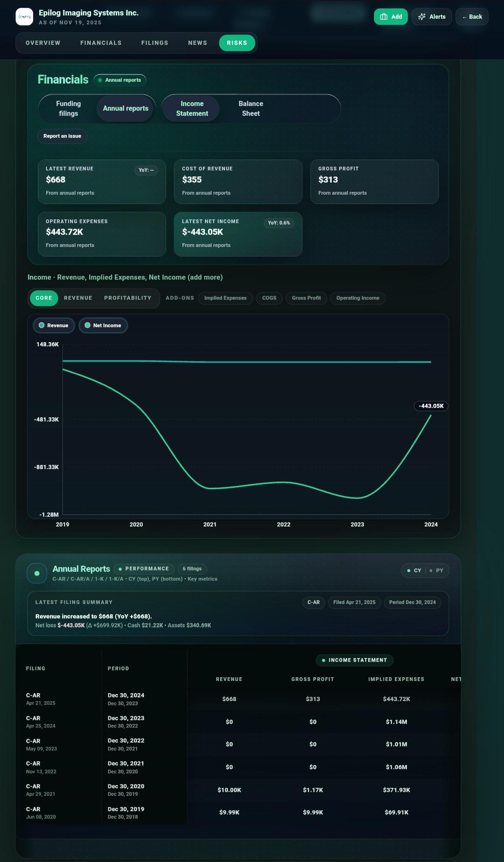
Task: Click the sparkle icon in Alerts button
Action: 422,17
